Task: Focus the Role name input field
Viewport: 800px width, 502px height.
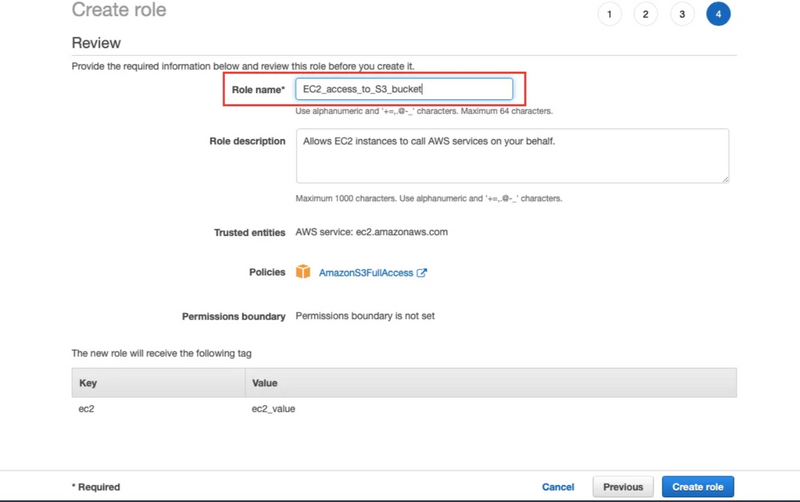Action: coord(404,89)
